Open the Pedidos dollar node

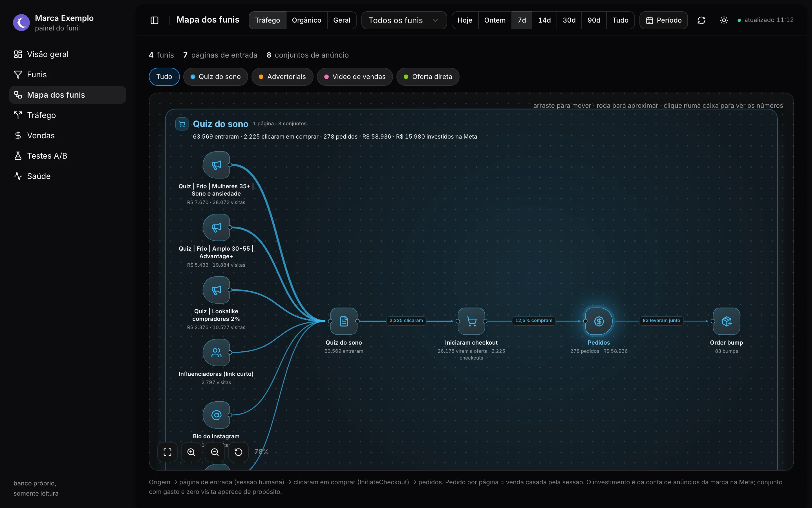click(x=599, y=321)
